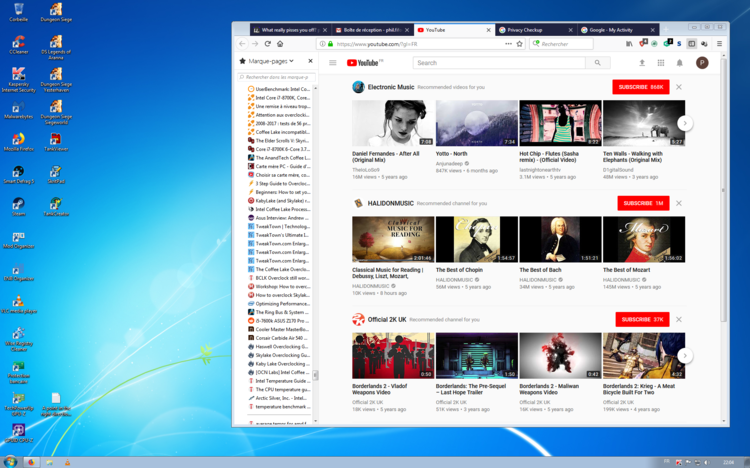750x468 pixels.
Task: Play 'Daniel Fernandes - After All' thumbnail
Action: click(393, 123)
